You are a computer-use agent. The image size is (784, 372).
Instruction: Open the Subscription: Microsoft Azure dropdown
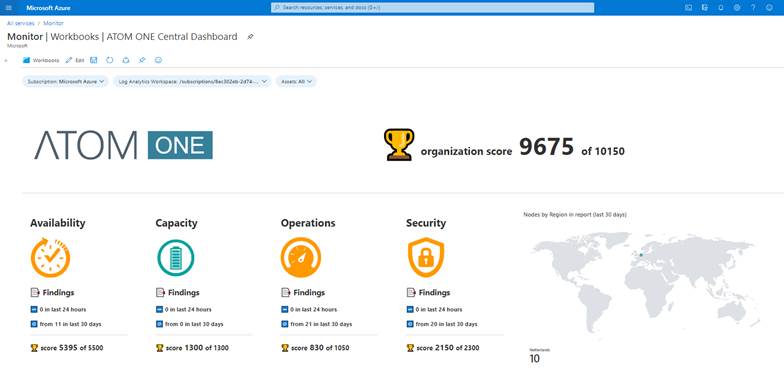point(66,81)
